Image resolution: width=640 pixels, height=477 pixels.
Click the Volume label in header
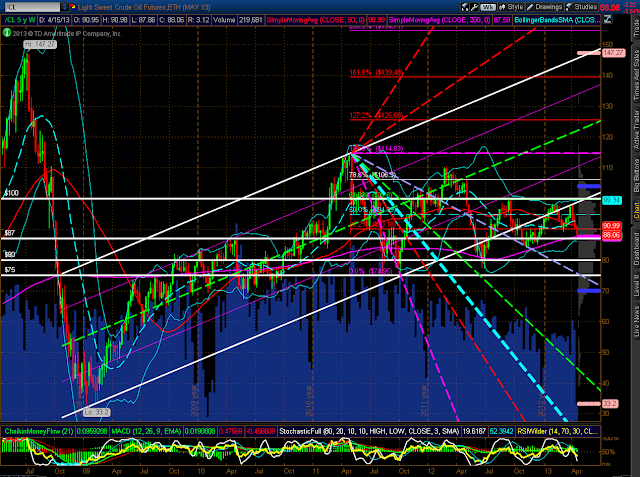pyautogui.click(x=224, y=20)
